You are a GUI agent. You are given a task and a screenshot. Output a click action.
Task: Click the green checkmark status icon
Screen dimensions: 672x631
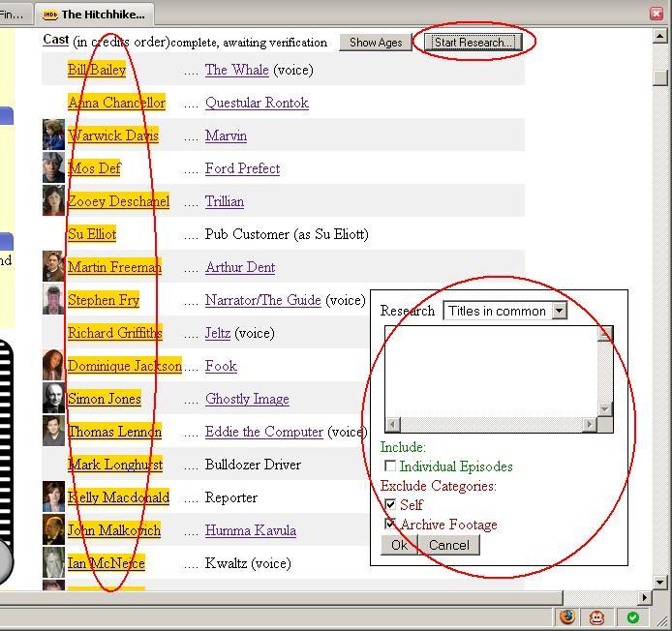633,617
